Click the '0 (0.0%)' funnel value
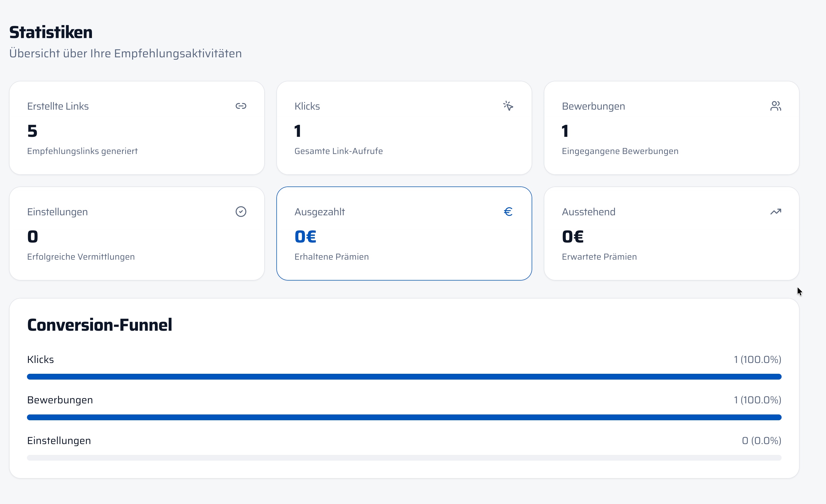This screenshot has height=504, width=826. point(762,441)
